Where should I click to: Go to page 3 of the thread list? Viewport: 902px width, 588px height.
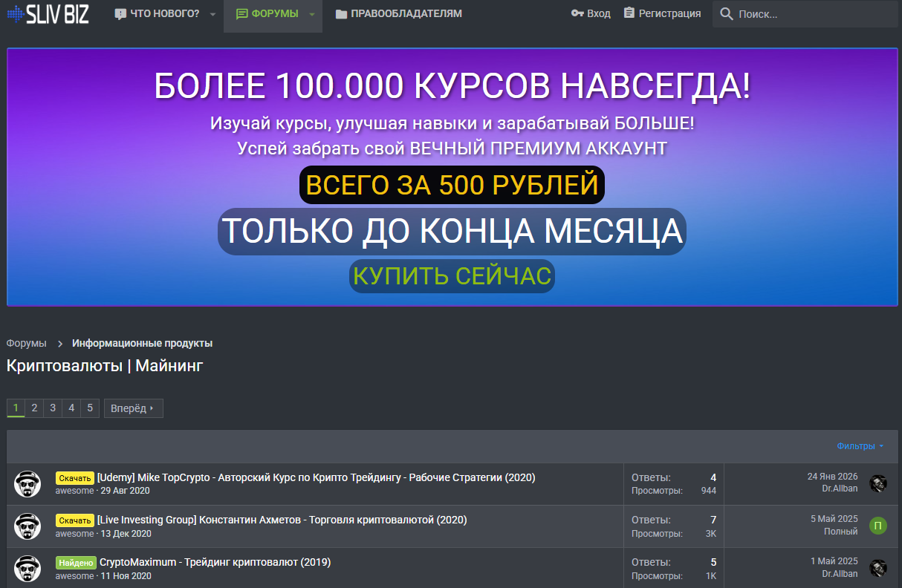(x=53, y=408)
